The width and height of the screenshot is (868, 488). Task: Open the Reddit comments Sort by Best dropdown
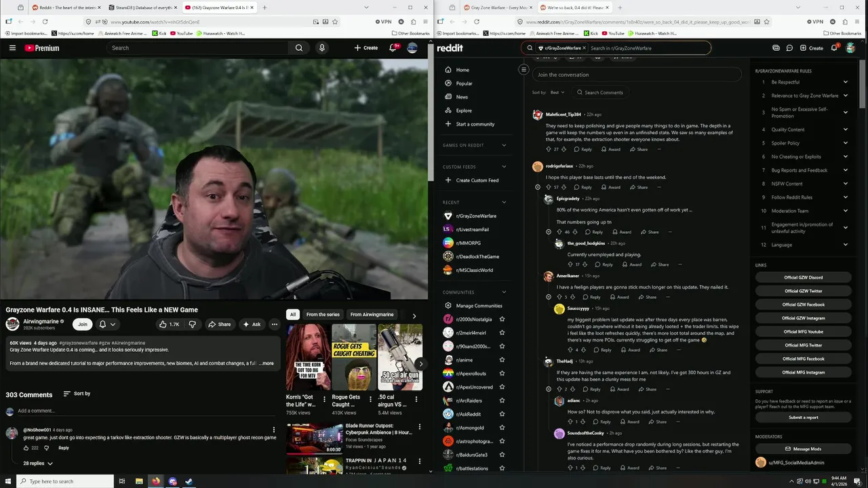[x=557, y=92]
